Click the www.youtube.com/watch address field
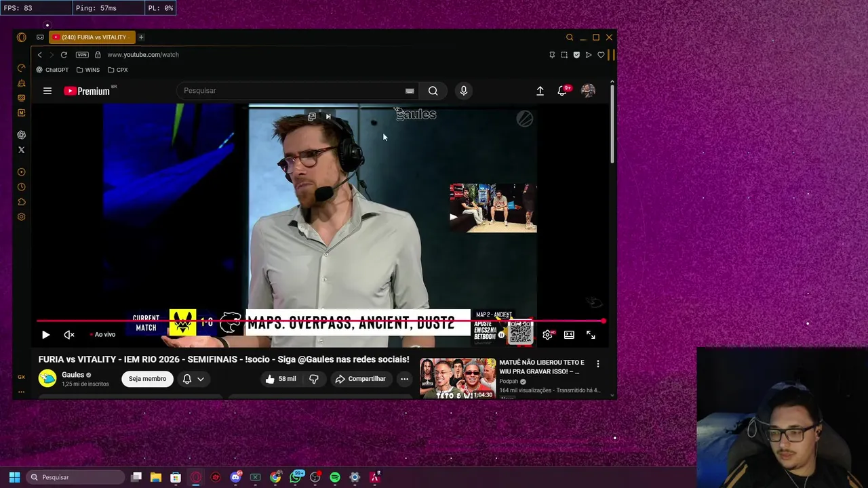 pos(143,55)
